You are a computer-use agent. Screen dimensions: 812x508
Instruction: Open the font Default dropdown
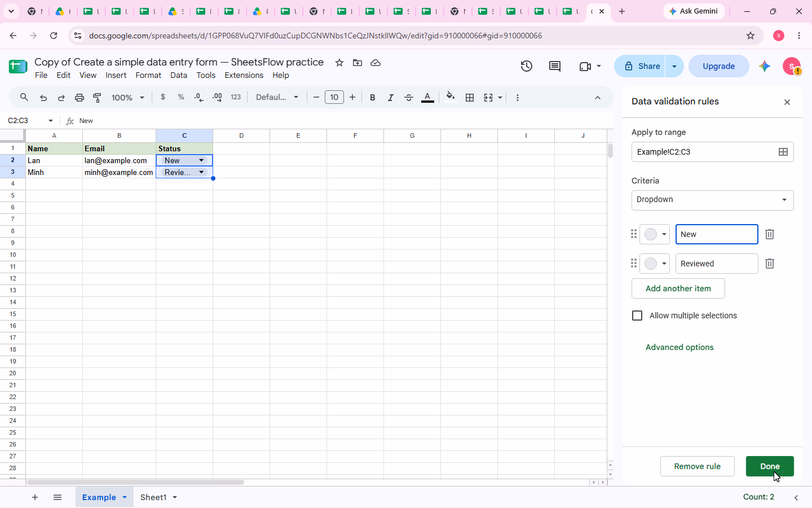pyautogui.click(x=277, y=97)
